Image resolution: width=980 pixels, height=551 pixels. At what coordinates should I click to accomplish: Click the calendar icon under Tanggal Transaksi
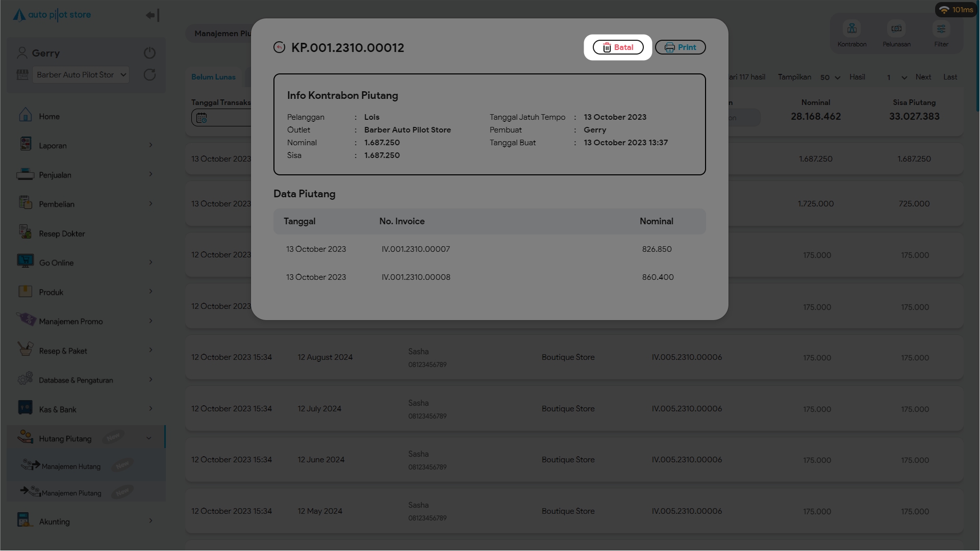point(202,118)
